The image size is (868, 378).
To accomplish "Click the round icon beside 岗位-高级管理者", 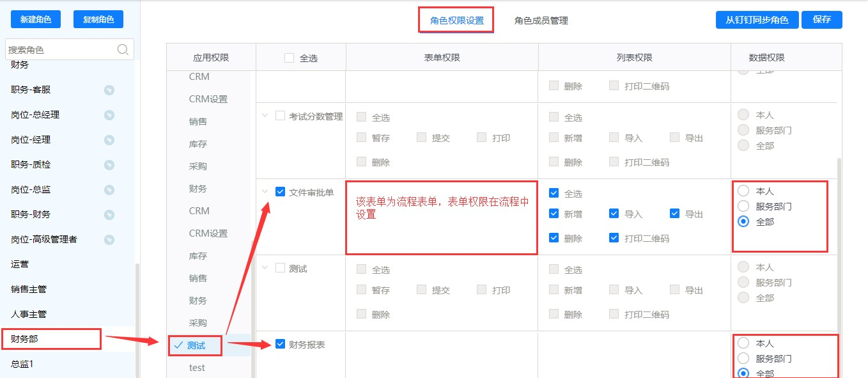I will click(x=109, y=240).
